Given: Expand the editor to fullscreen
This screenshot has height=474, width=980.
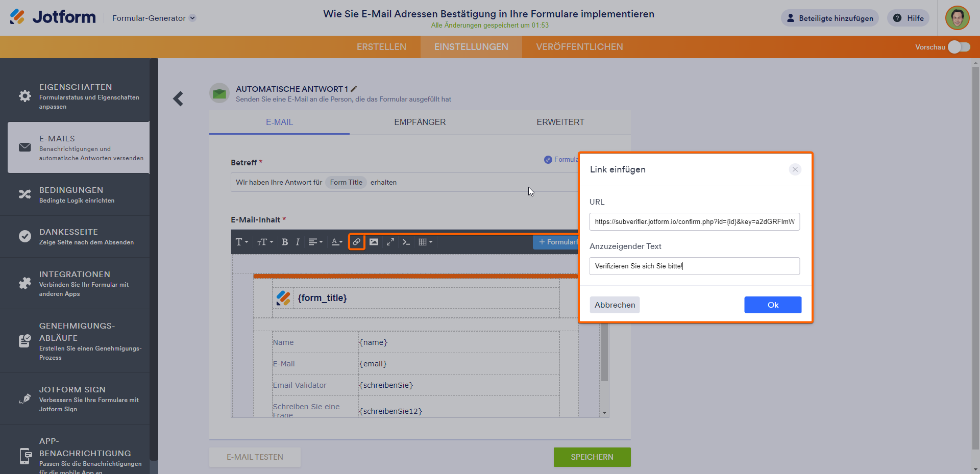Looking at the screenshot, I should tap(390, 242).
